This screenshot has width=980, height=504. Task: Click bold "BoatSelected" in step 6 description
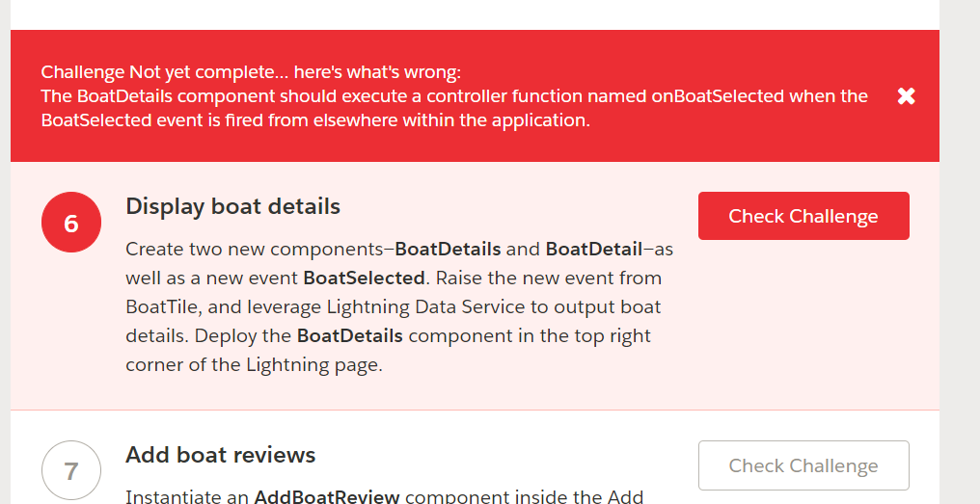coord(364,278)
